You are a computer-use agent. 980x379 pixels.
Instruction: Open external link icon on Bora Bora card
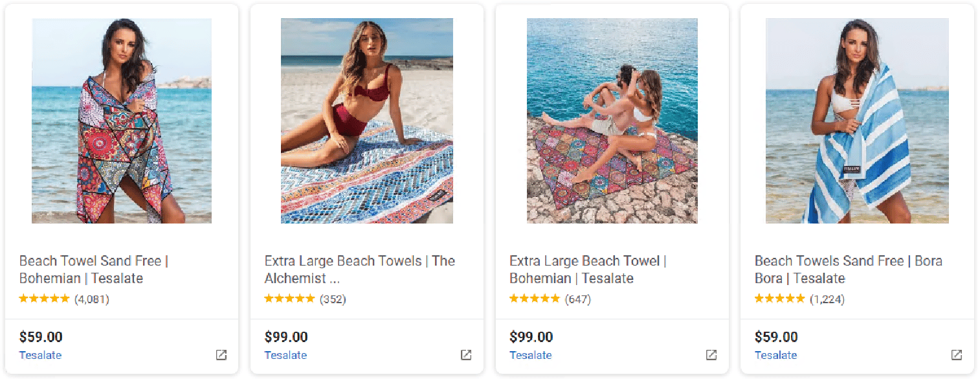(956, 355)
